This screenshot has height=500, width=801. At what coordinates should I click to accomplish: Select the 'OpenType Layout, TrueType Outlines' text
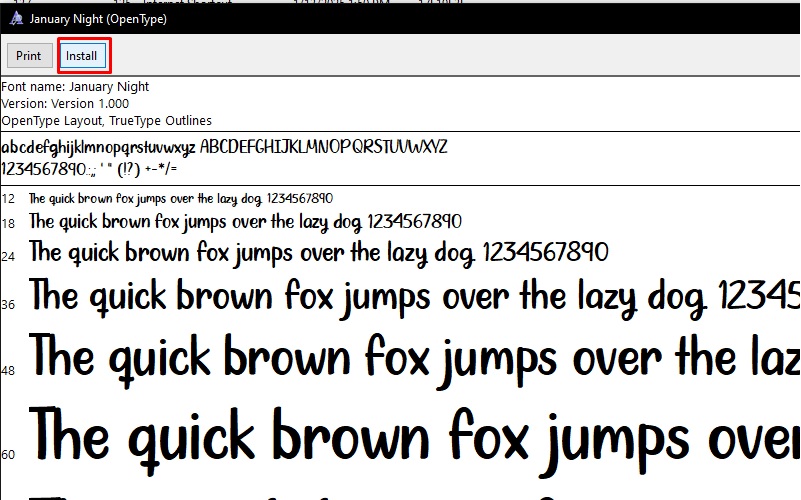106,121
